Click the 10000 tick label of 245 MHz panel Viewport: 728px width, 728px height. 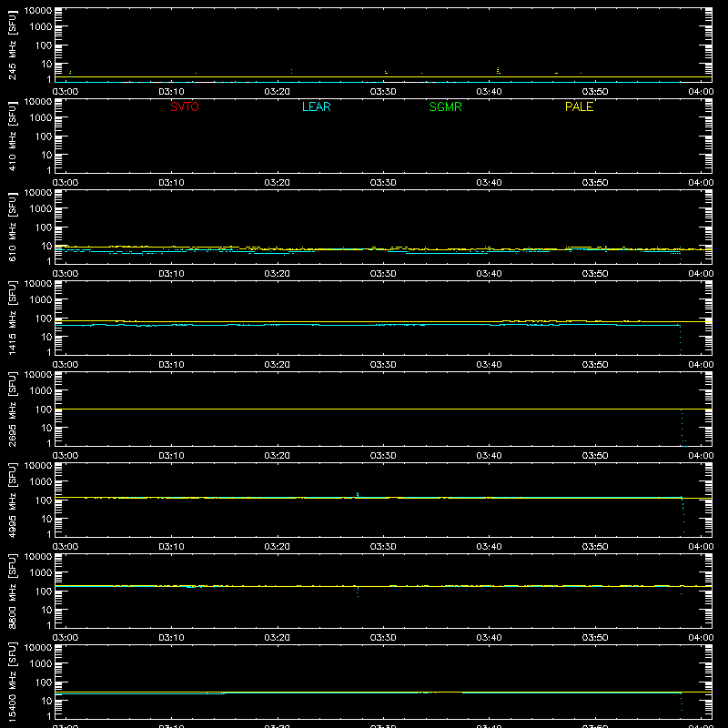point(38,11)
